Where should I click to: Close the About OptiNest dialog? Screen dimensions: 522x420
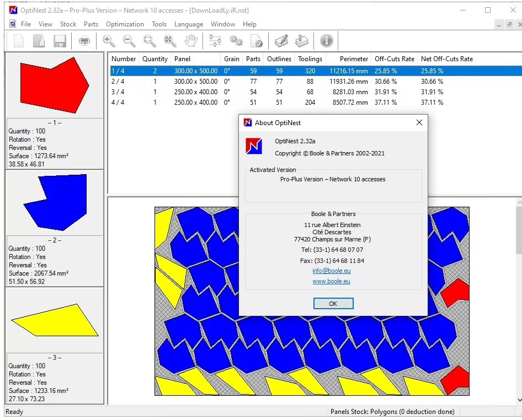(419, 122)
